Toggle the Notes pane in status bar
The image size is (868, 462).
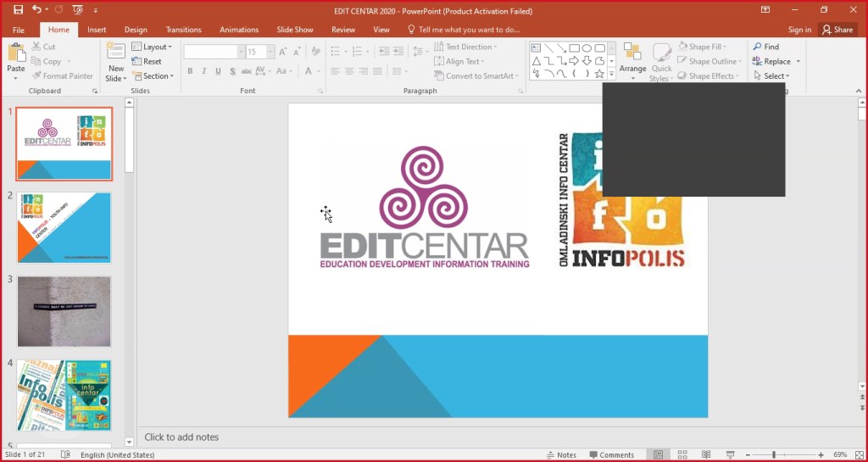(x=561, y=455)
